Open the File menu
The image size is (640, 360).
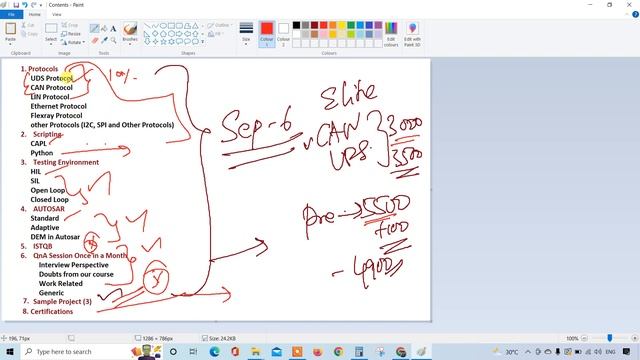tap(11, 14)
